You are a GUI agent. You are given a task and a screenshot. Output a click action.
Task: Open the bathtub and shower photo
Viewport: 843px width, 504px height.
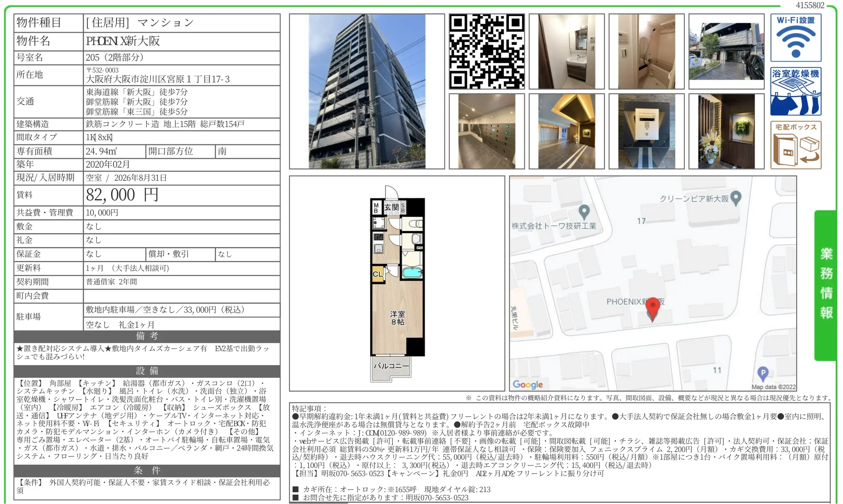pyautogui.click(x=647, y=51)
